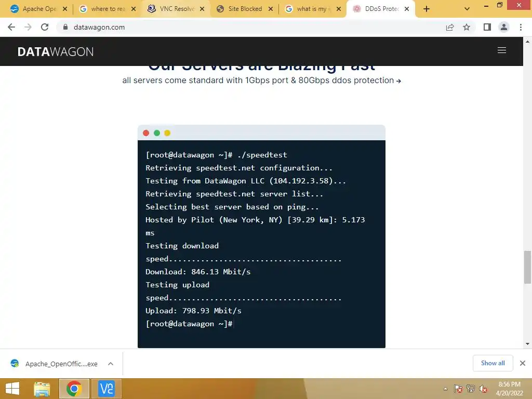Open the browser side panel
Viewport: 532px width, 399px height.
point(487,27)
